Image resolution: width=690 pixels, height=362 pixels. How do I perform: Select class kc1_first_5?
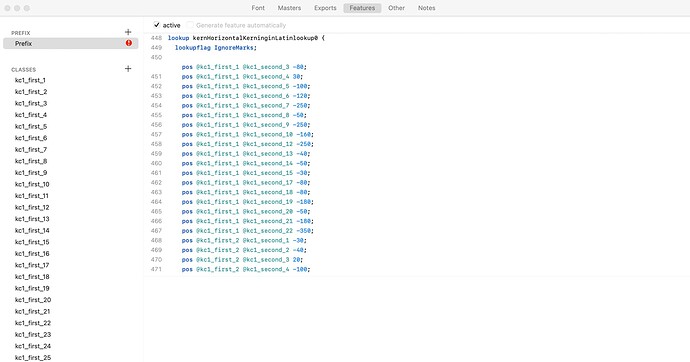[x=31, y=126]
